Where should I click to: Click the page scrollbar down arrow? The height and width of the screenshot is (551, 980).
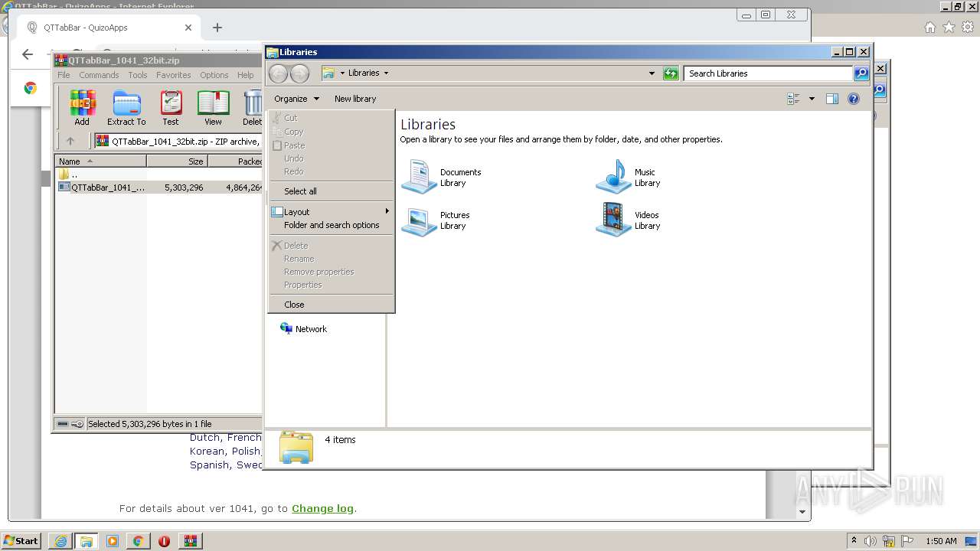802,512
